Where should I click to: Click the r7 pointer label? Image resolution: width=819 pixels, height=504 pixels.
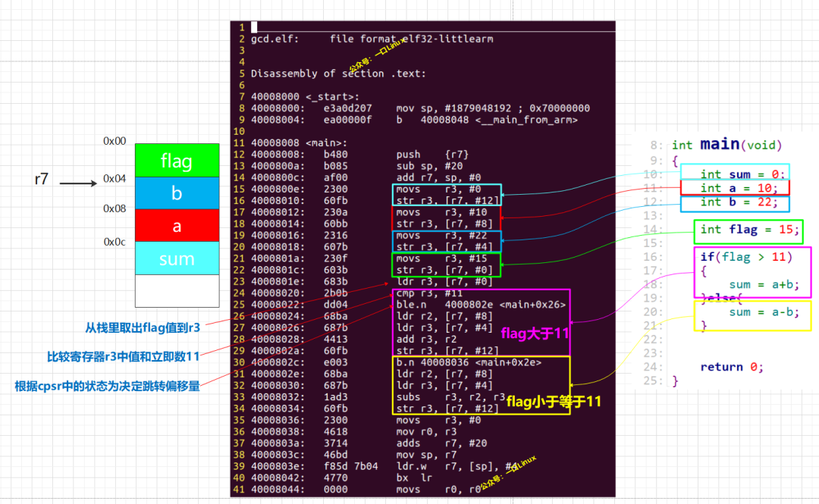tap(41, 179)
